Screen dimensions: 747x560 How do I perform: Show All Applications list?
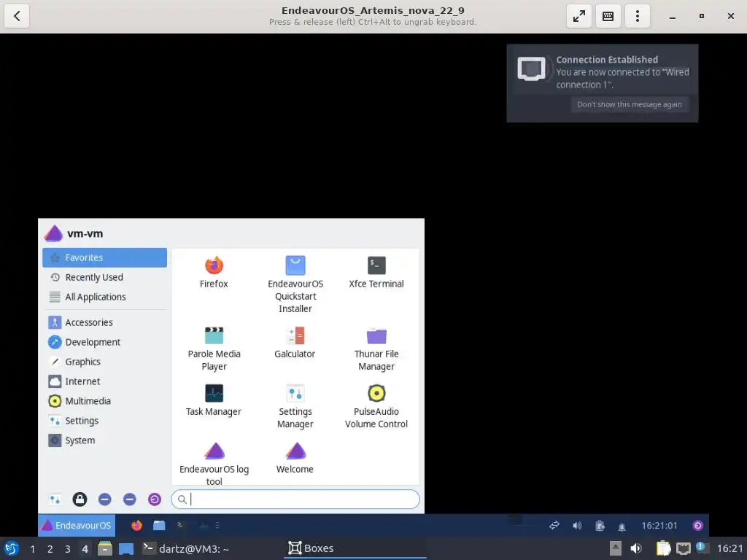(104, 297)
